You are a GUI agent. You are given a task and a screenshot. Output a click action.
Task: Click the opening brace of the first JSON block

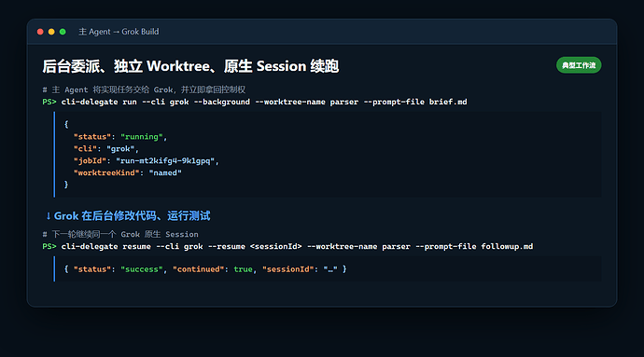click(66, 124)
